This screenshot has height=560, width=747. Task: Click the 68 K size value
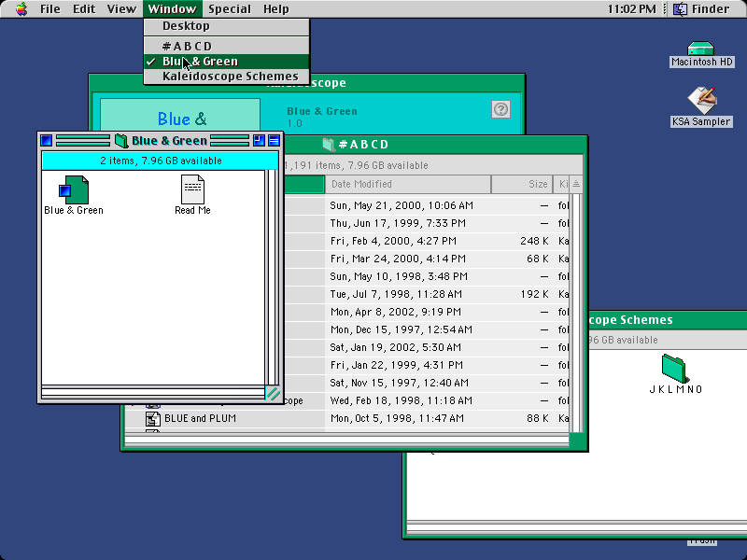538,259
